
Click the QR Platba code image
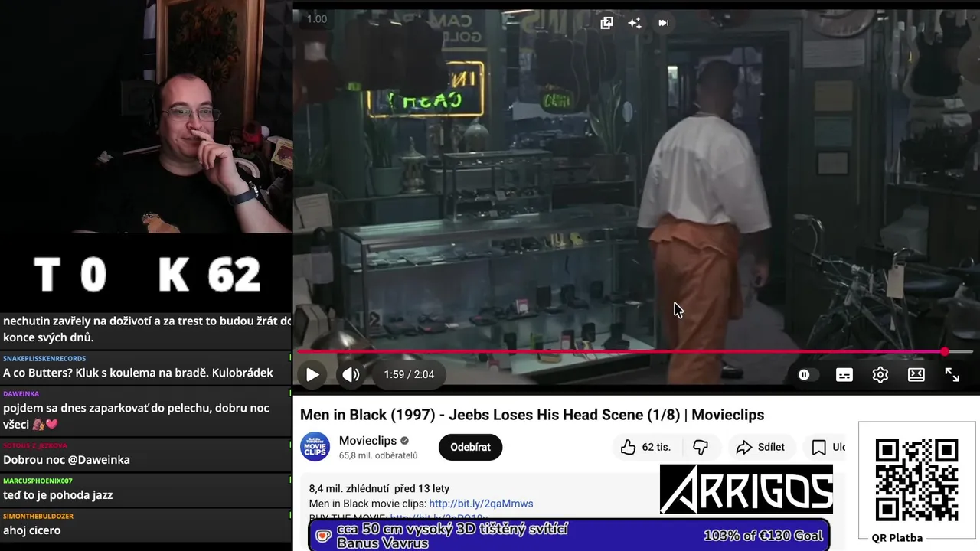pyautogui.click(x=916, y=480)
